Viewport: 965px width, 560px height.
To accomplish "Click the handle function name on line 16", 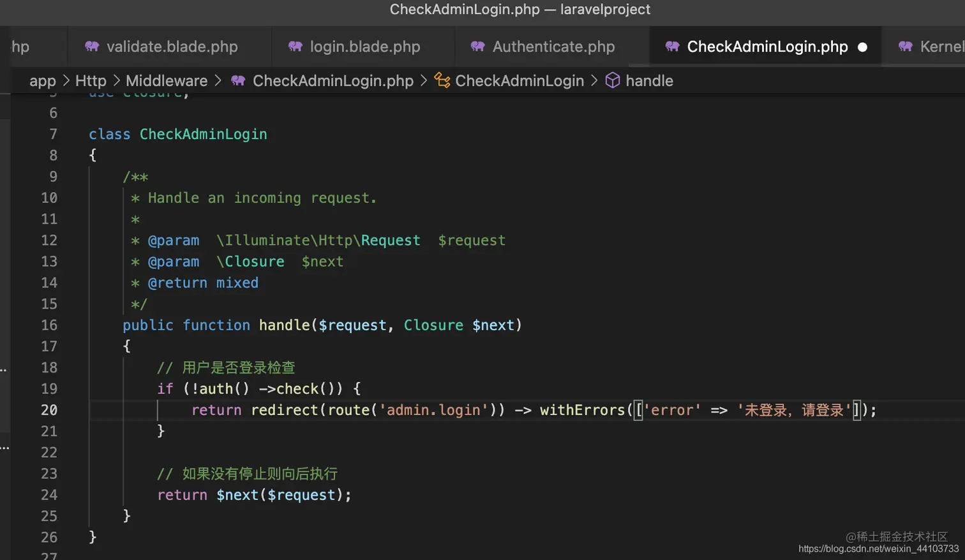I will [284, 325].
